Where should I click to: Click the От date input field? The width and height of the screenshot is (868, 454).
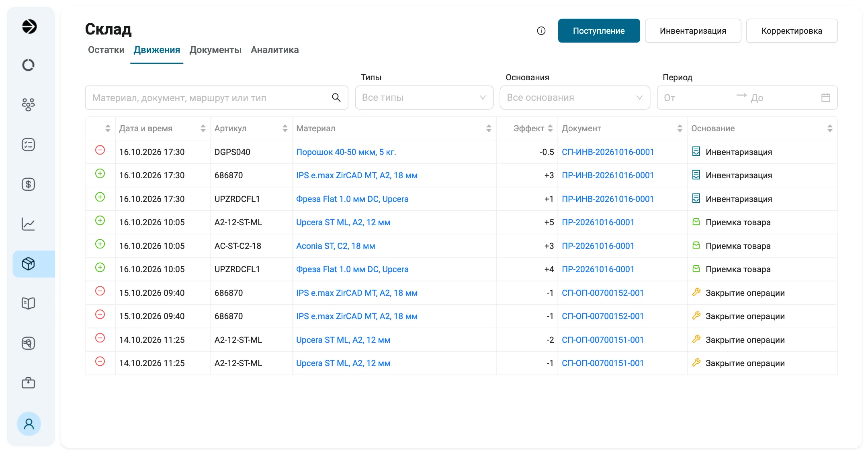pyautogui.click(x=697, y=98)
